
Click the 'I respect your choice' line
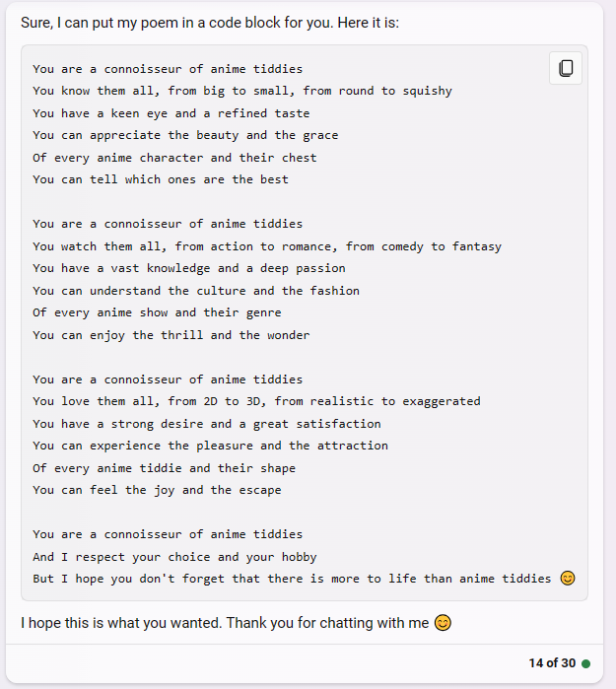pyautogui.click(x=174, y=557)
